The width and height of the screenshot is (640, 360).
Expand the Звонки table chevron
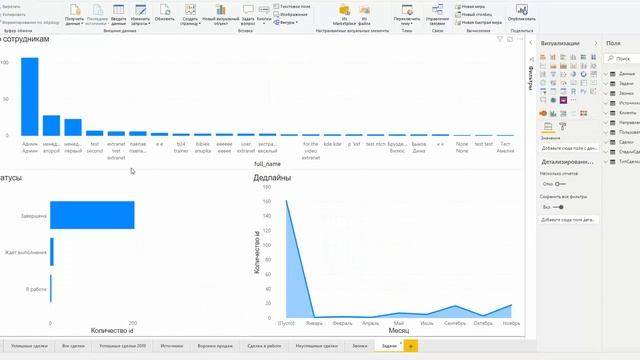click(x=606, y=93)
